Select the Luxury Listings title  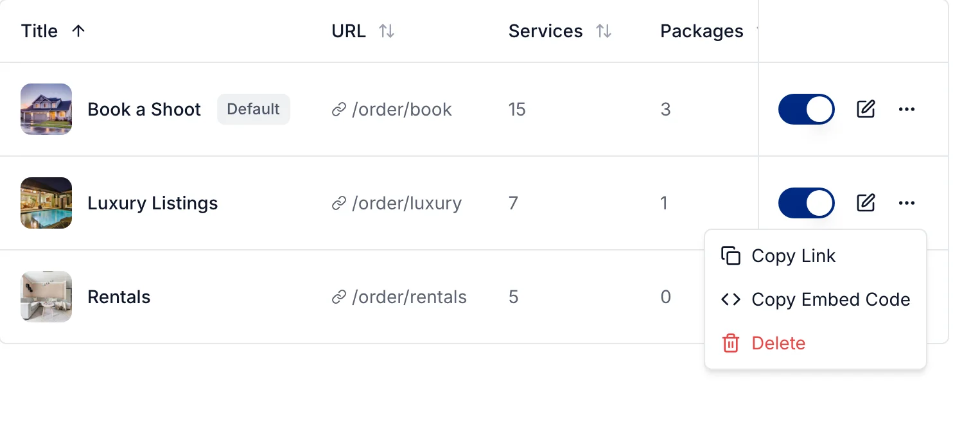[153, 204]
